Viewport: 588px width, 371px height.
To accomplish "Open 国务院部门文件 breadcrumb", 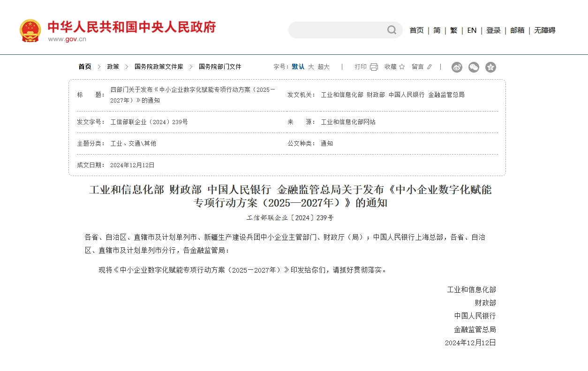I will [x=220, y=67].
